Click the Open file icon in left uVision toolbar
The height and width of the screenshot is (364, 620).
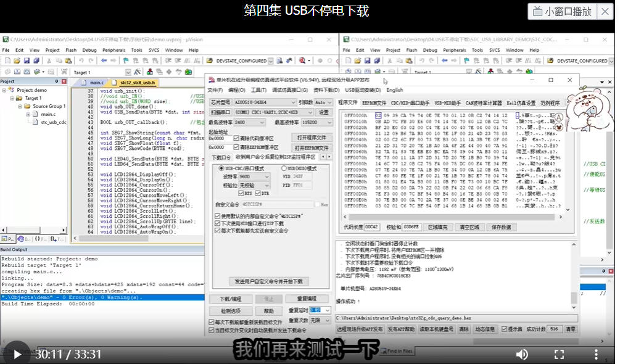17,60
